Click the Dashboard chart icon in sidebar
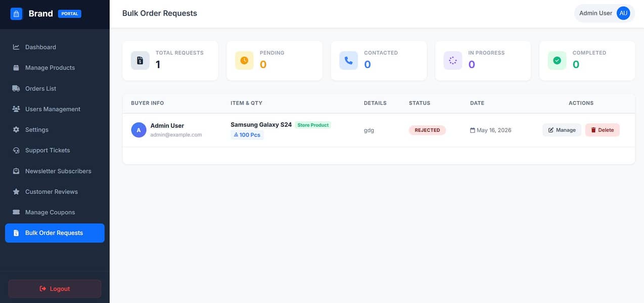Viewport: 644px width, 303px height. point(16,47)
